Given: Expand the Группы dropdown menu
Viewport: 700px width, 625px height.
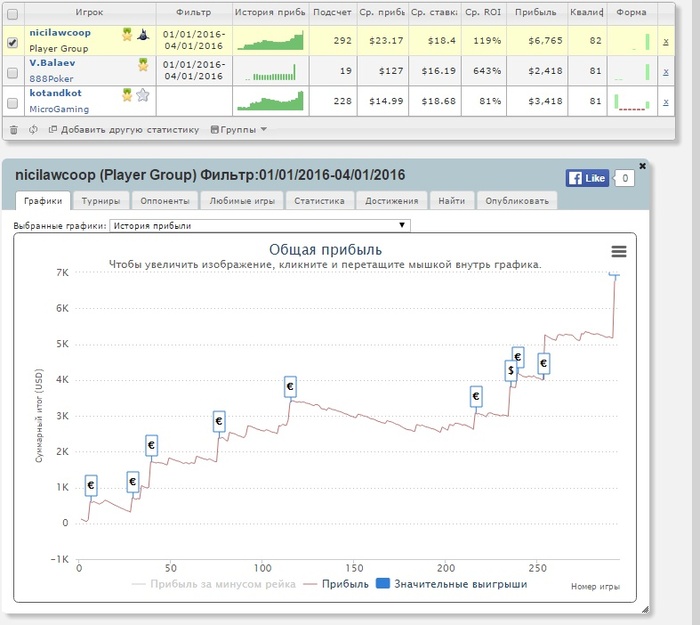Looking at the screenshot, I should 239,129.
